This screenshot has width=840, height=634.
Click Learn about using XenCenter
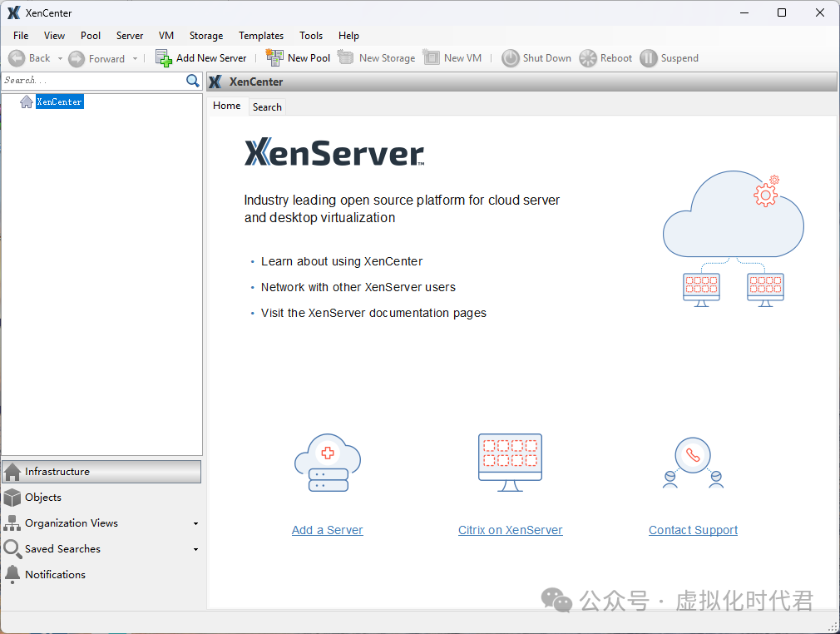pyautogui.click(x=342, y=261)
